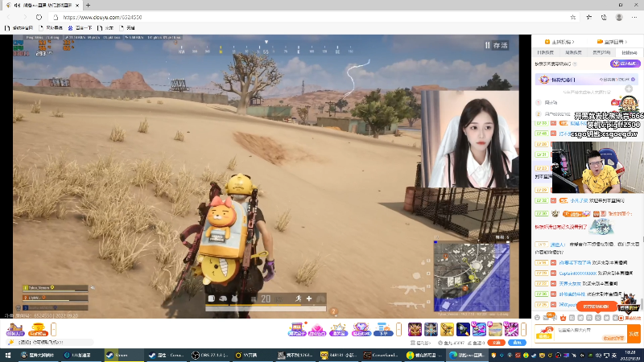Open the treasure box activity icon with red dot

(x=296, y=329)
